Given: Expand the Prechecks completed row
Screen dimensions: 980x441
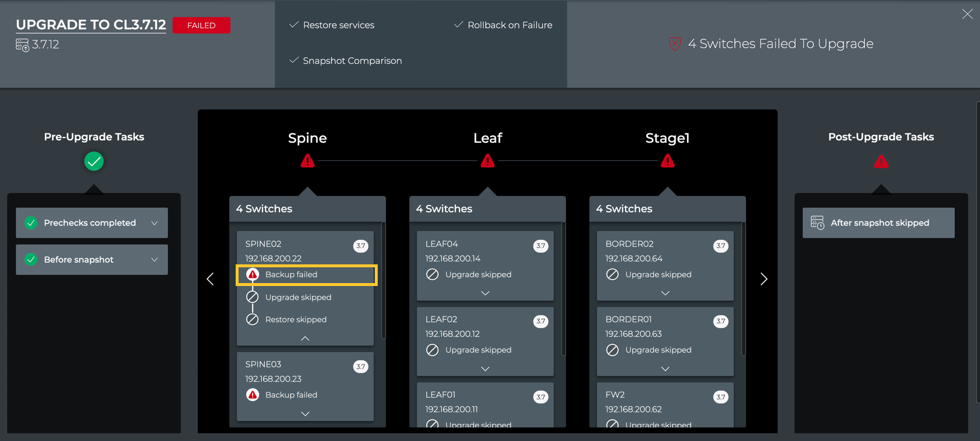Looking at the screenshot, I should coord(154,223).
